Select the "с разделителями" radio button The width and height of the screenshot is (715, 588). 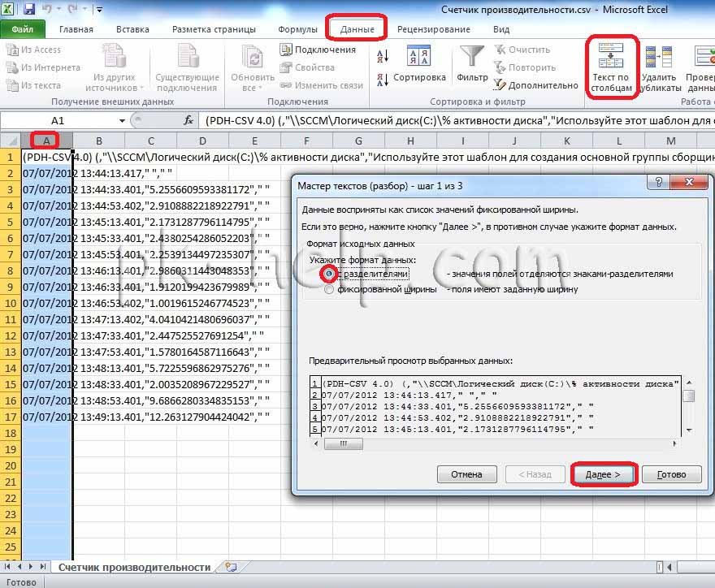click(329, 274)
